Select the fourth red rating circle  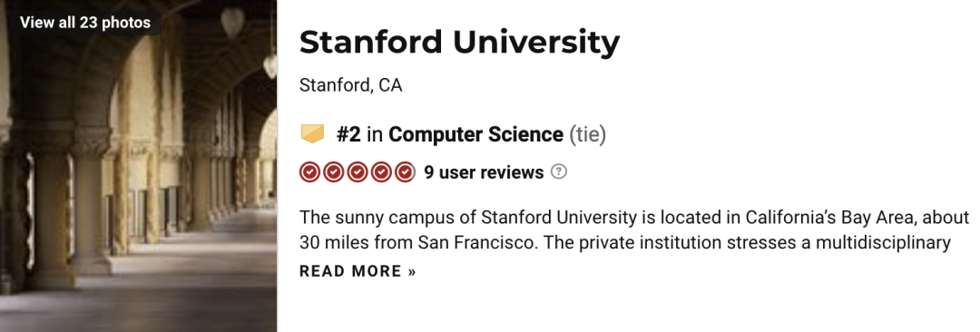[380, 172]
